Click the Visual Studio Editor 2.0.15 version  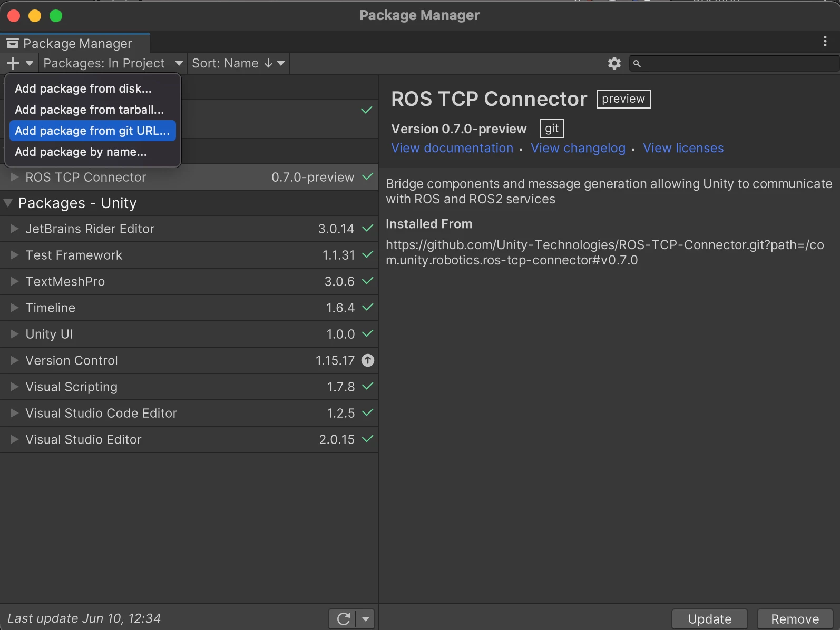(x=337, y=439)
